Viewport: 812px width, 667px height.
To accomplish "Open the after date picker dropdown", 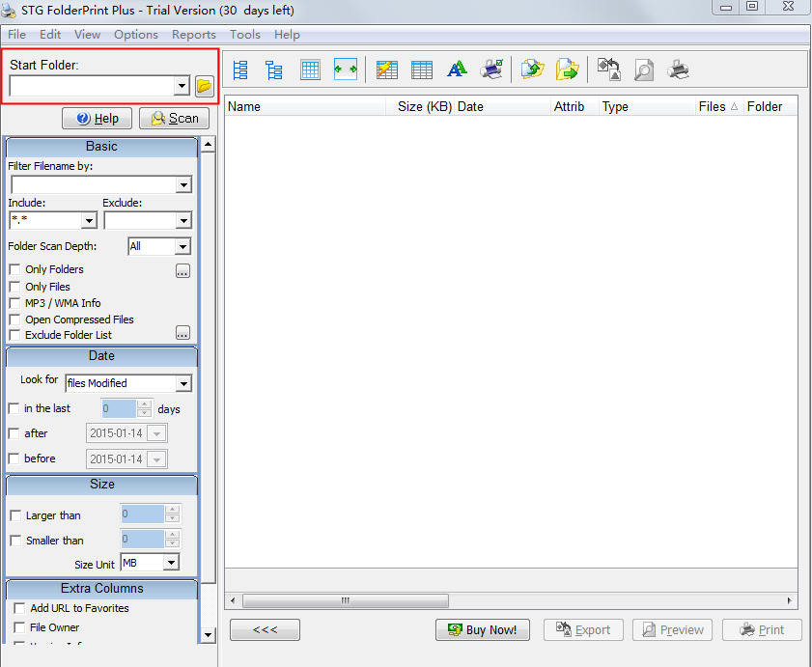I will click(156, 433).
